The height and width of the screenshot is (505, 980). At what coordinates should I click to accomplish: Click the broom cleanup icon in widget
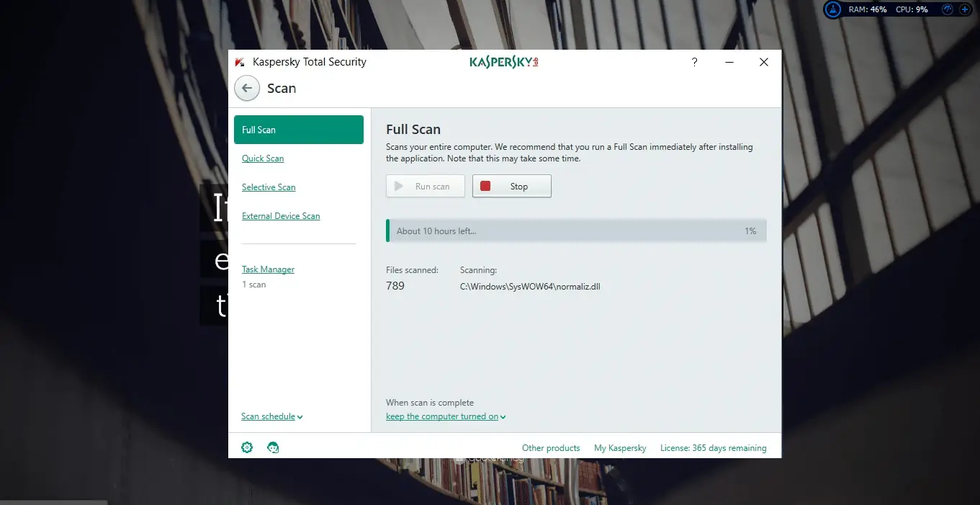(833, 10)
